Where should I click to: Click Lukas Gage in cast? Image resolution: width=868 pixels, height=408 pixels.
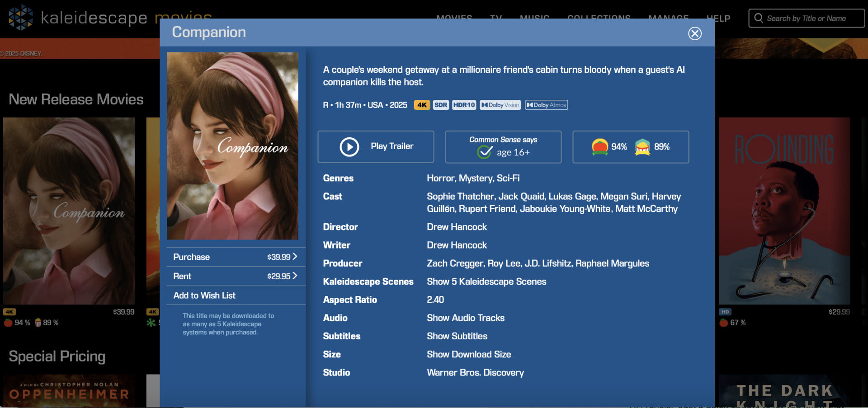coord(572,196)
